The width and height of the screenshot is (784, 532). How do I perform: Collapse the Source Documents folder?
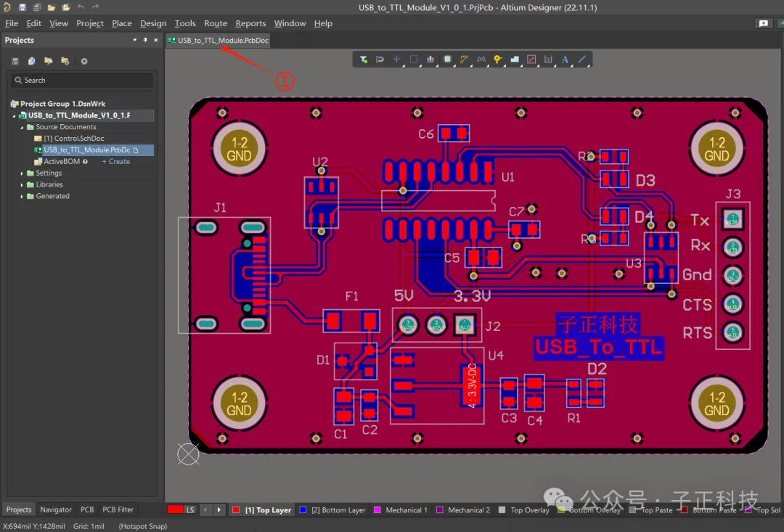click(22, 126)
